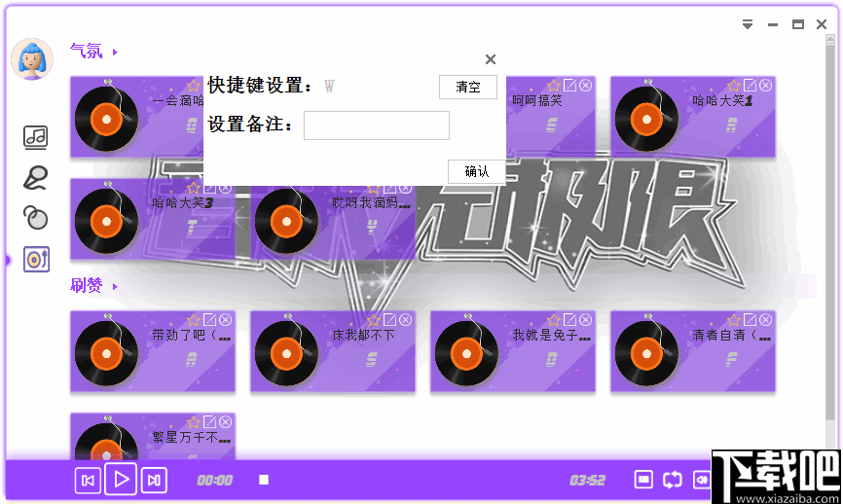Delete the 我就是兔子 sound card
Image resolution: width=843 pixels, height=504 pixels.
pyautogui.click(x=585, y=320)
